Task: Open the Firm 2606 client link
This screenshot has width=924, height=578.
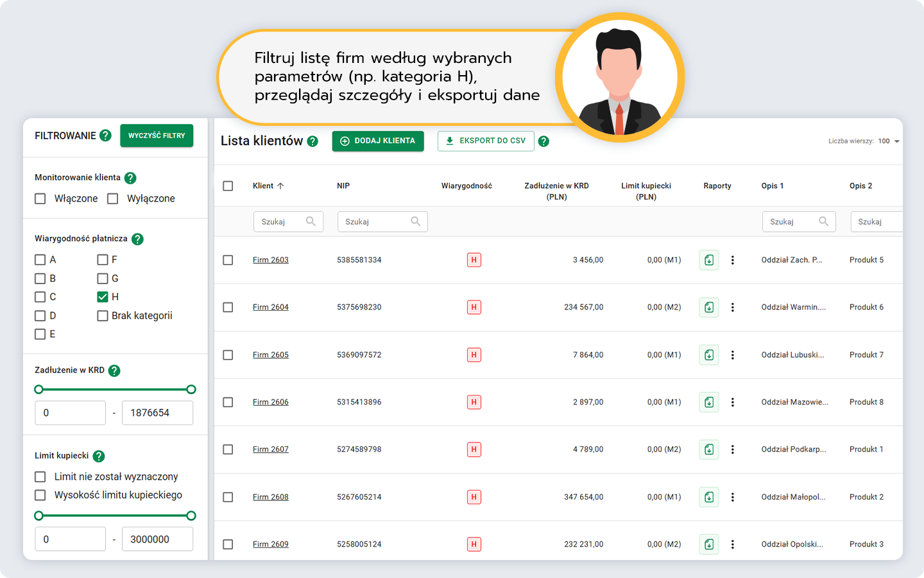Action: (271, 402)
